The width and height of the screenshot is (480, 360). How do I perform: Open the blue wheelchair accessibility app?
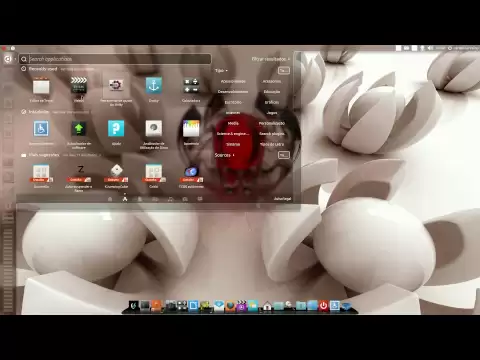41,129
